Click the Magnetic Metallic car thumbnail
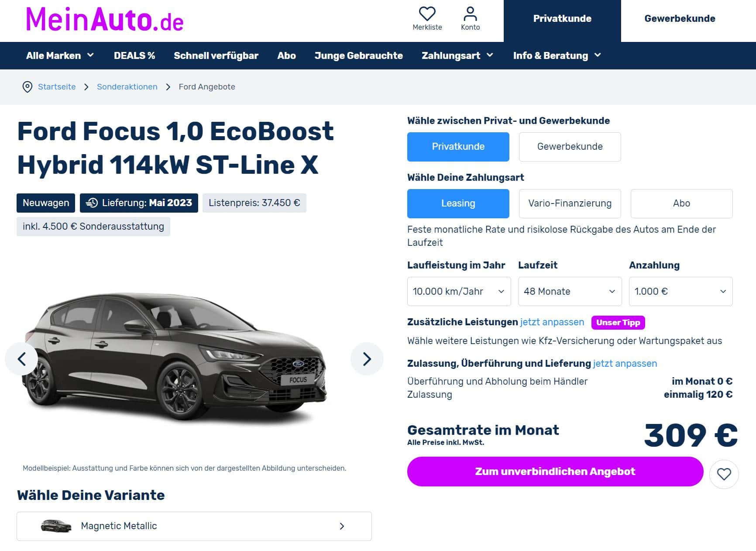 click(x=56, y=526)
